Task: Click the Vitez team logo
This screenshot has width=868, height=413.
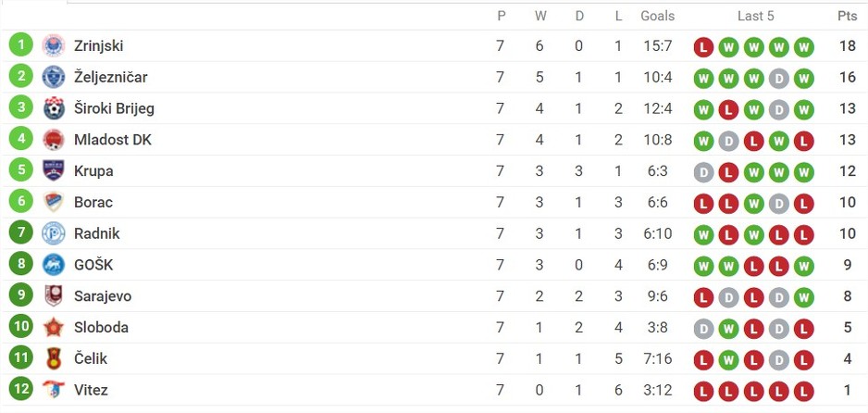Action: [x=54, y=390]
